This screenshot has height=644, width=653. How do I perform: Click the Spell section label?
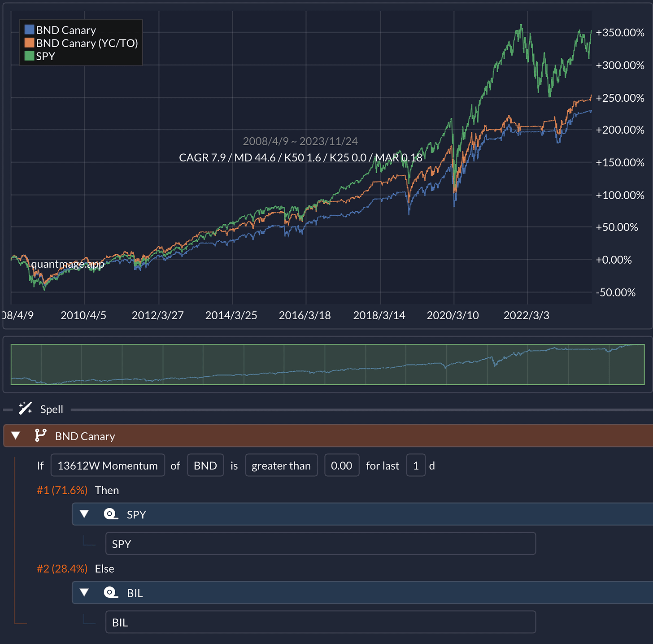(x=52, y=409)
